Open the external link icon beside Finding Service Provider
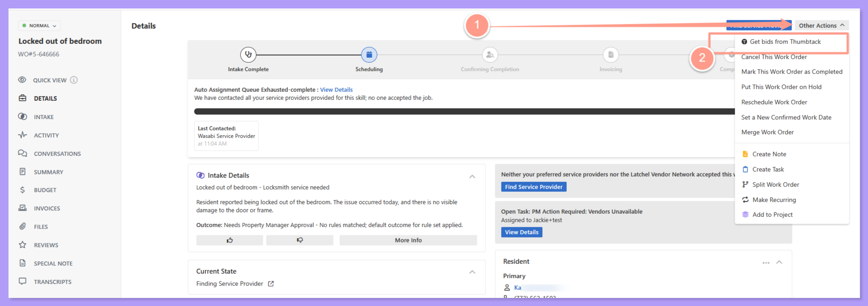Screen dimensions: 868x306 pos(271,284)
